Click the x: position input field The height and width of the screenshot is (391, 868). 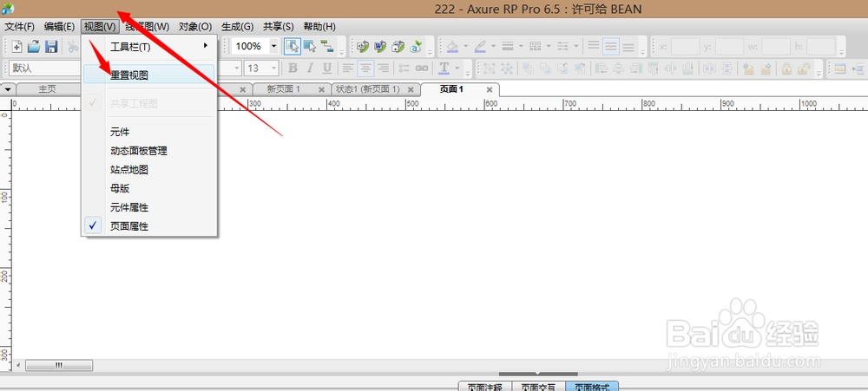685,47
